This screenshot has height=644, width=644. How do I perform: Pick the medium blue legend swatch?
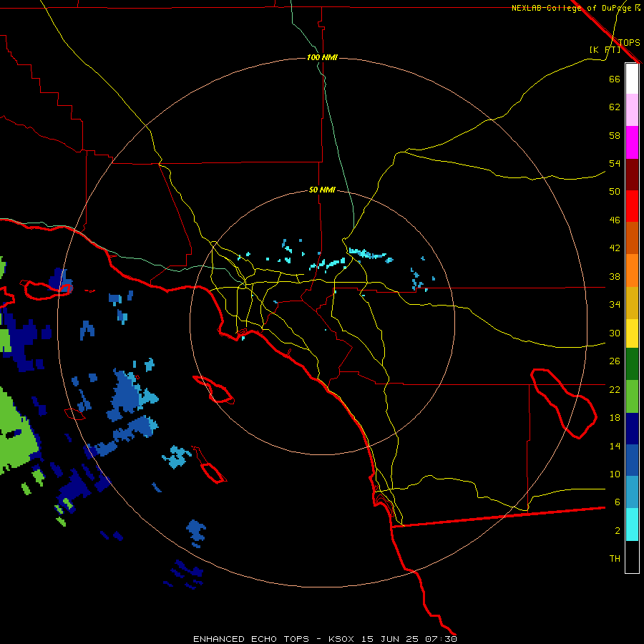(632, 460)
